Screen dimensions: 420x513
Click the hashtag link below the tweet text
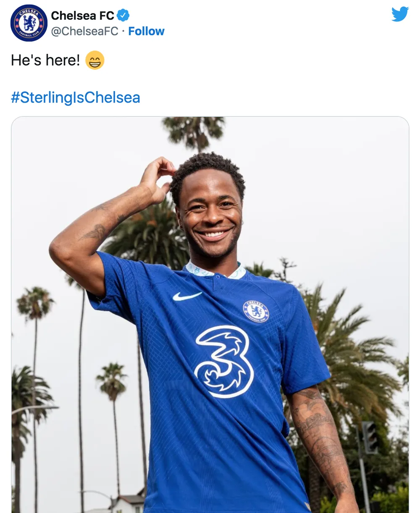click(76, 98)
